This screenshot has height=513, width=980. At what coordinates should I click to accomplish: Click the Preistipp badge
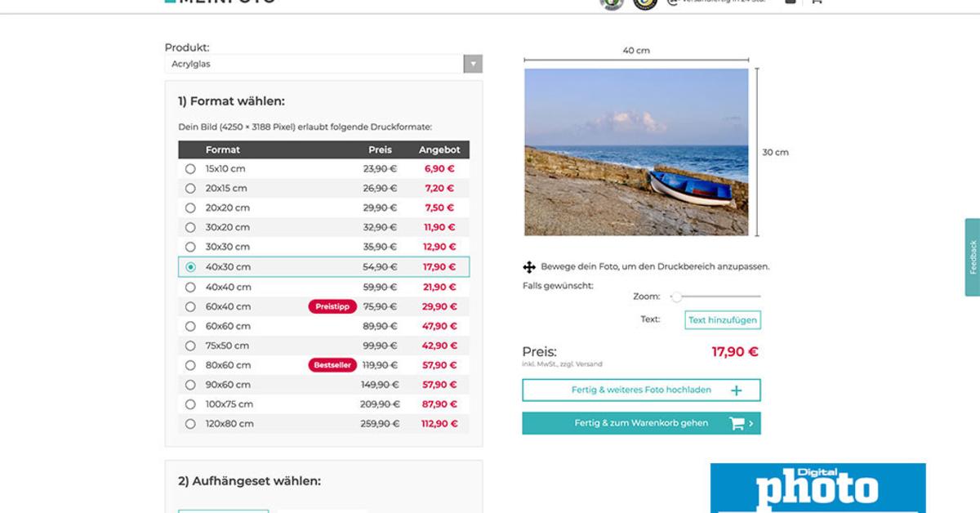point(332,306)
